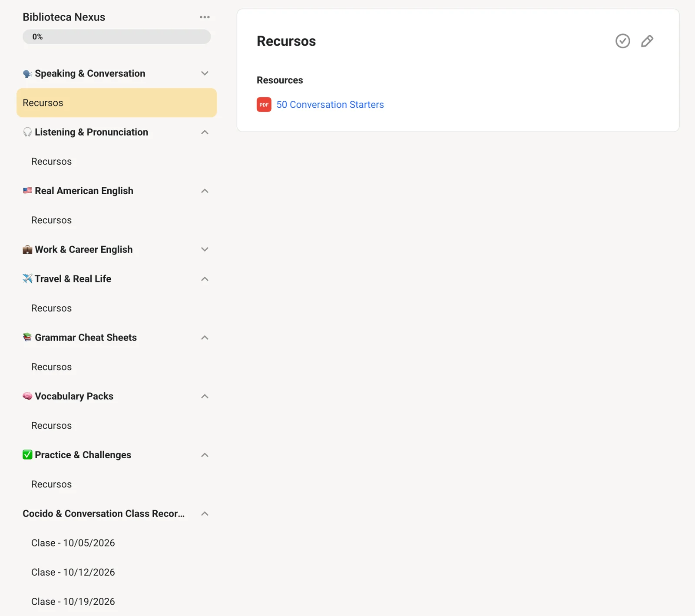This screenshot has width=695, height=616.
Task: Open the lesson Clase - 10/12/2026
Action: pyautogui.click(x=73, y=572)
